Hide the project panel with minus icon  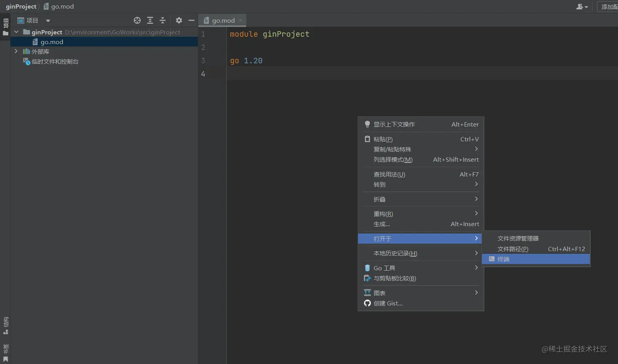pyautogui.click(x=191, y=20)
